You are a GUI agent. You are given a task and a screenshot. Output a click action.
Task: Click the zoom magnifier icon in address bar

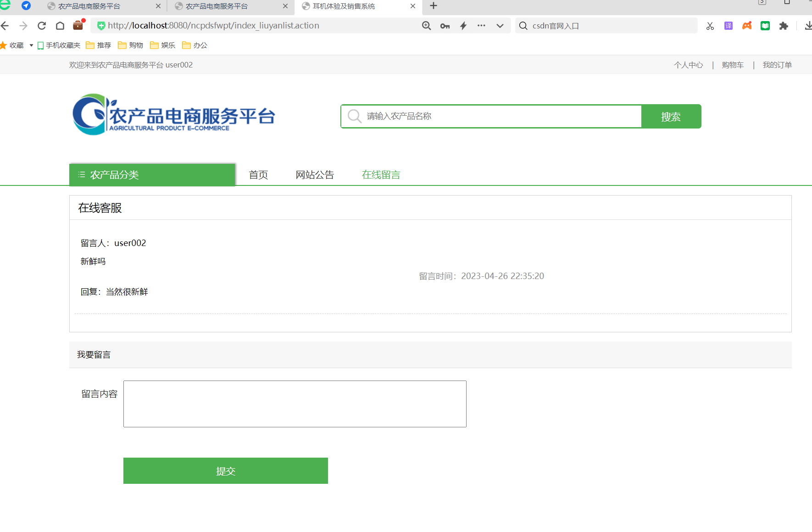click(426, 26)
